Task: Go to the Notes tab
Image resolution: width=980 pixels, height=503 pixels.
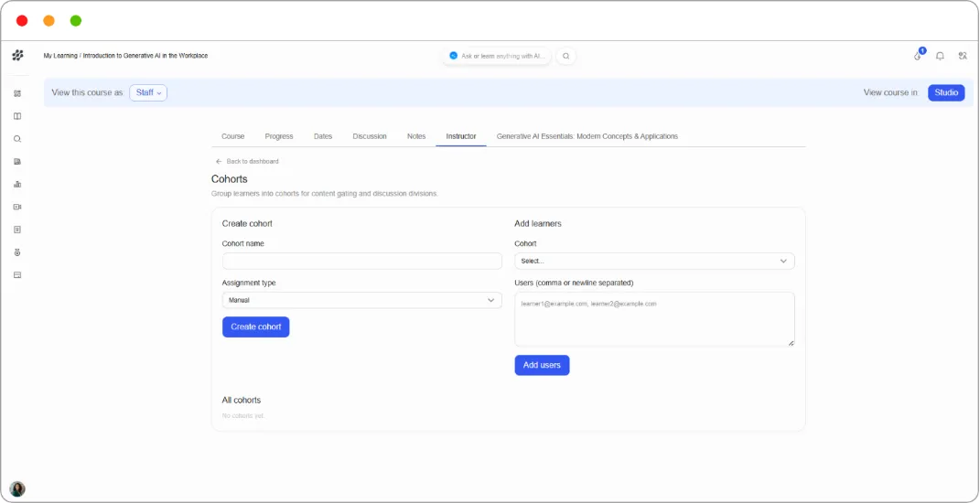Action: coord(416,136)
